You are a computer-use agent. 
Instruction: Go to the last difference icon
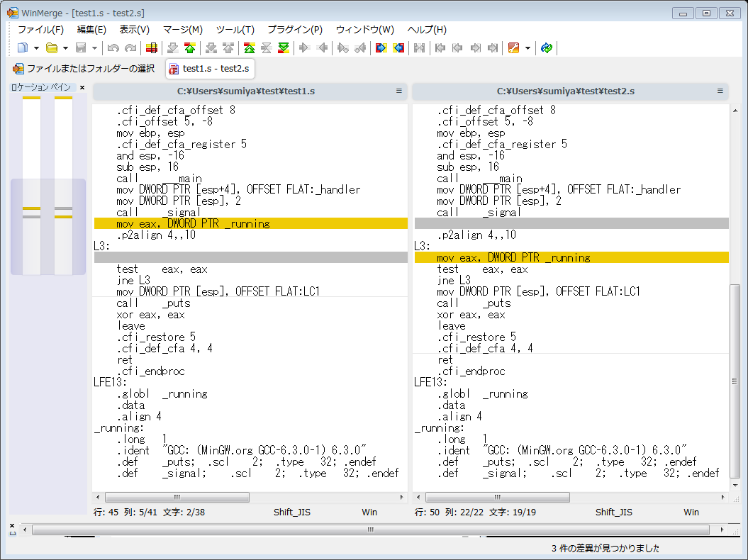[x=284, y=47]
